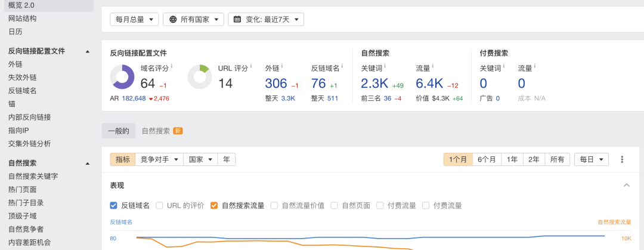Click info icon beside 自然搜索 流量
This screenshot has height=250, width=644.
pyautogui.click(x=432, y=66)
